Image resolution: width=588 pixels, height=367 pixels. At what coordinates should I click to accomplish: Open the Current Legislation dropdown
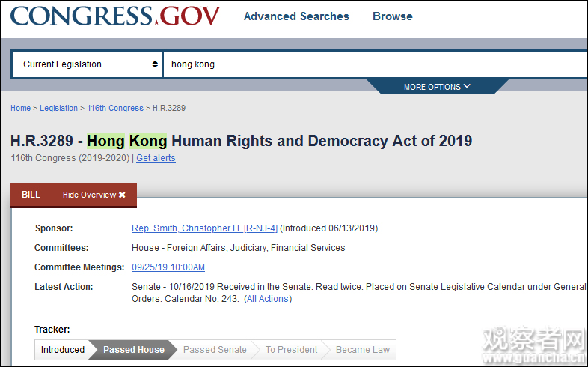[88, 64]
